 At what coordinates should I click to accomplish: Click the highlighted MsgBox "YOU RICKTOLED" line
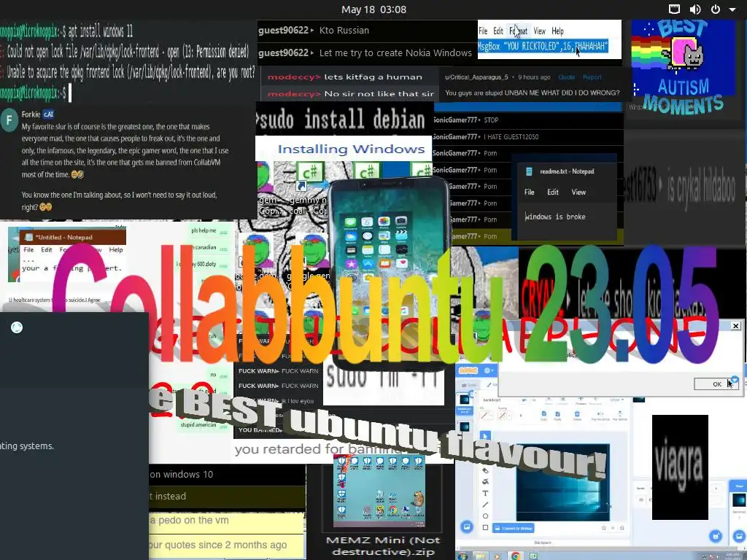pyautogui.click(x=543, y=46)
